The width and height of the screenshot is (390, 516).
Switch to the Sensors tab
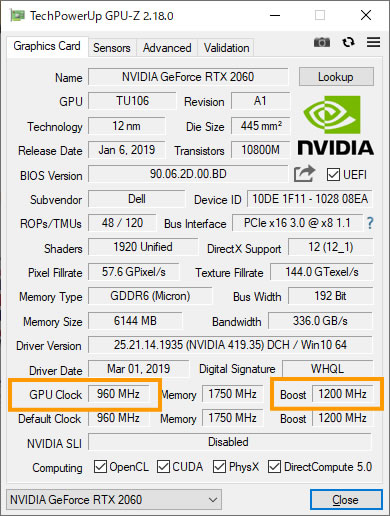coord(112,48)
